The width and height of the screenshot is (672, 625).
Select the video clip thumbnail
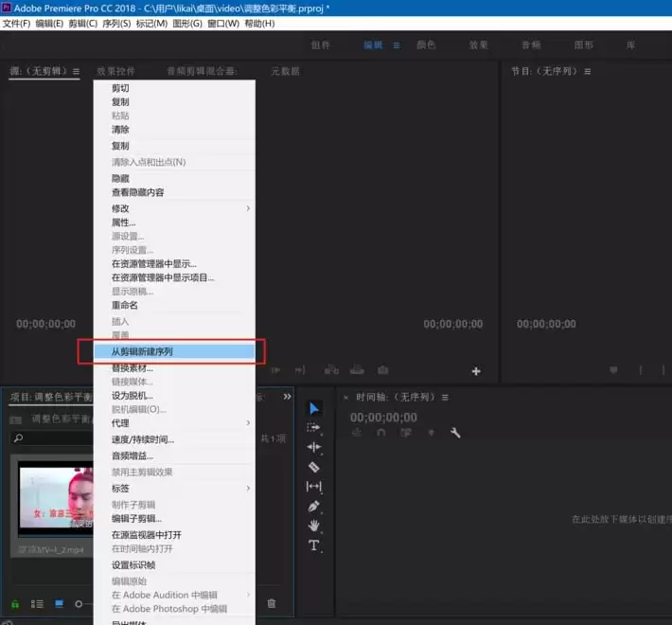pos(57,499)
